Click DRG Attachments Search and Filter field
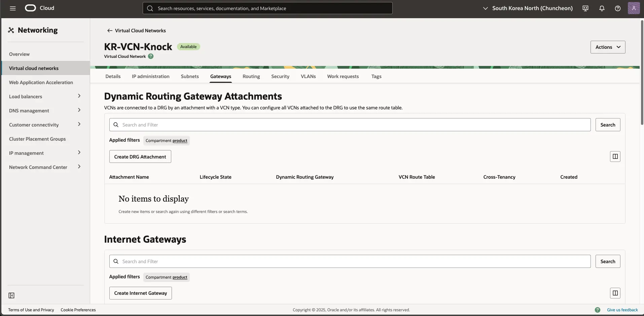Viewport: 644px width, 316px height. 350,125
